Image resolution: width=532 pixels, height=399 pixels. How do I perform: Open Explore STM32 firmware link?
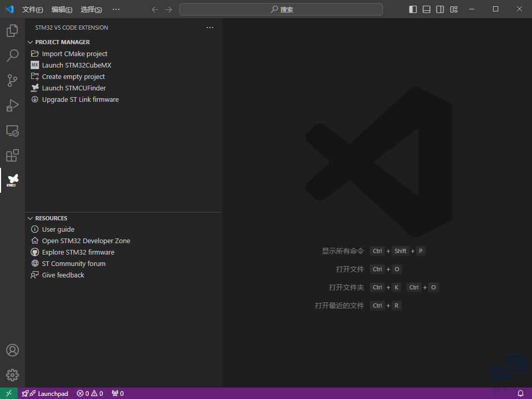click(78, 252)
